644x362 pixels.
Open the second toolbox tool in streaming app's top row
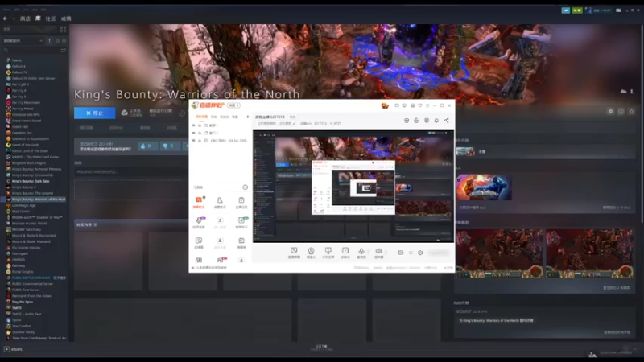click(220, 202)
